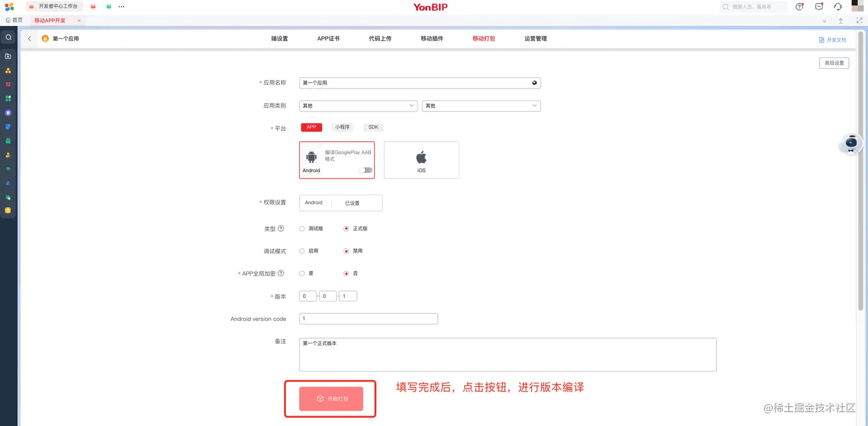This screenshot has width=868, height=426.
Task: Open the green workspace icon in top bar
Action: (x=108, y=7)
